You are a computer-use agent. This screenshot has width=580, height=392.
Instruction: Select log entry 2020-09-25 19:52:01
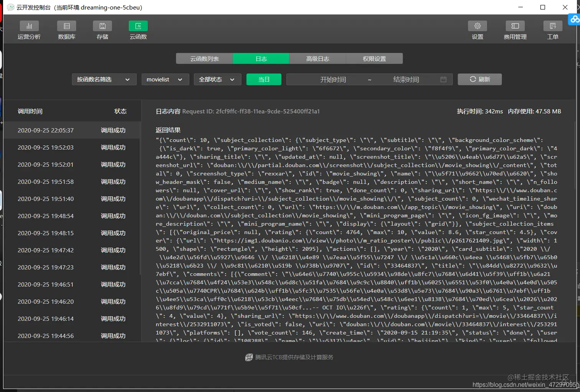[72, 165]
